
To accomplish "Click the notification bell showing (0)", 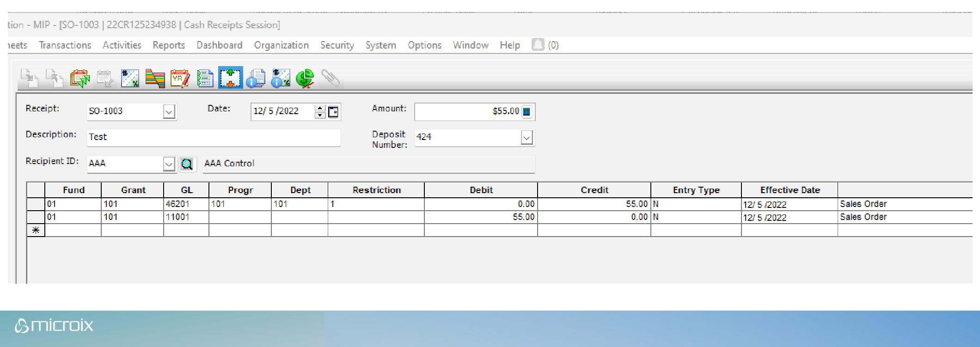I will [x=538, y=45].
